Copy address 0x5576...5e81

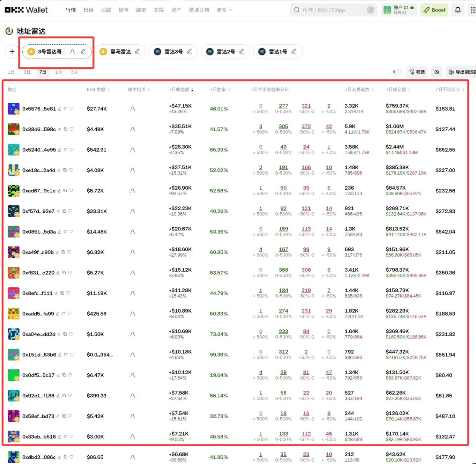pyautogui.click(x=65, y=109)
